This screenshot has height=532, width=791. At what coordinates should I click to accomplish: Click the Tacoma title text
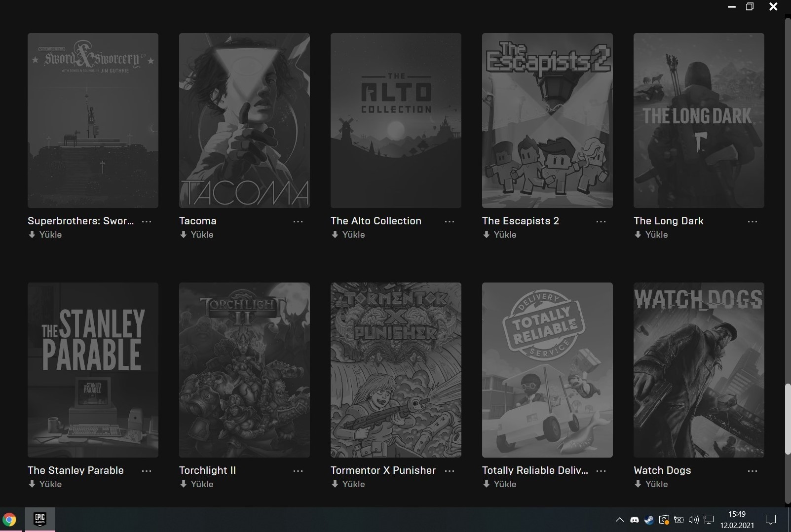[198, 221]
